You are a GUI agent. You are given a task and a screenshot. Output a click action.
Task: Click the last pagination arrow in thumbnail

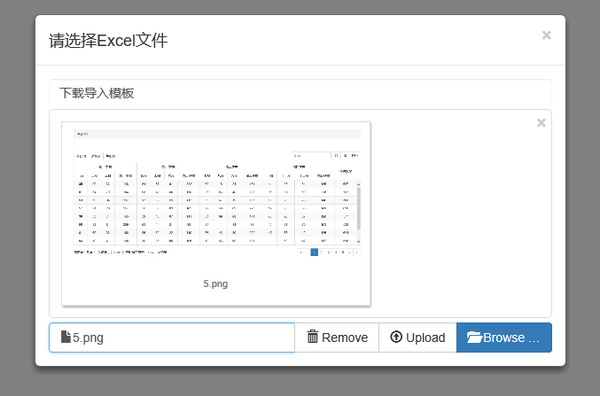(x=357, y=252)
